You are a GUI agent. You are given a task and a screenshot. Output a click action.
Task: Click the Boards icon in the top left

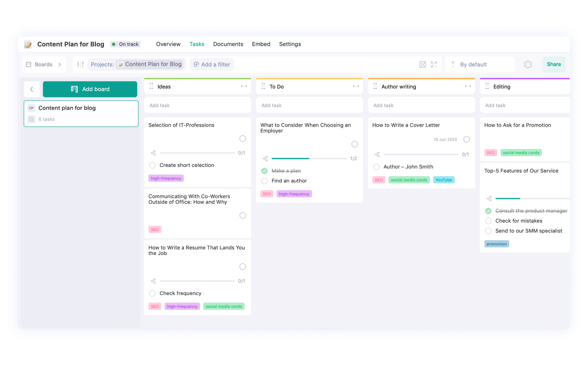[x=29, y=64]
